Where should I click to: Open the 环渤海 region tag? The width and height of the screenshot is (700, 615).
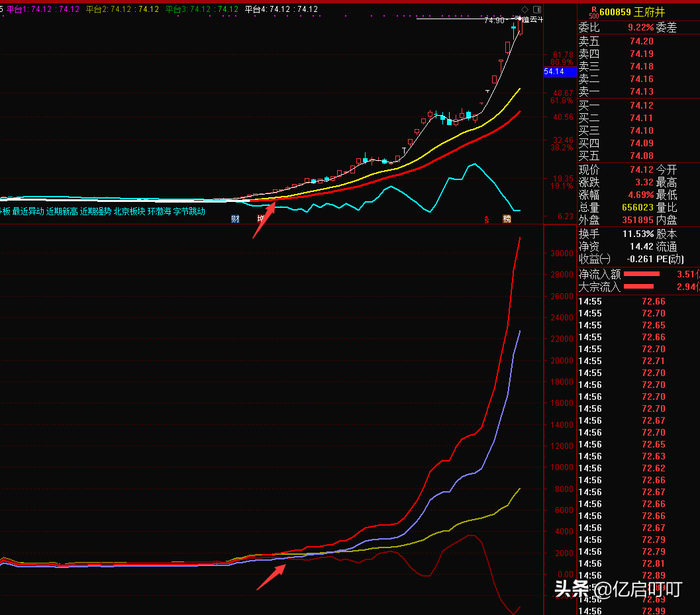[159, 212]
